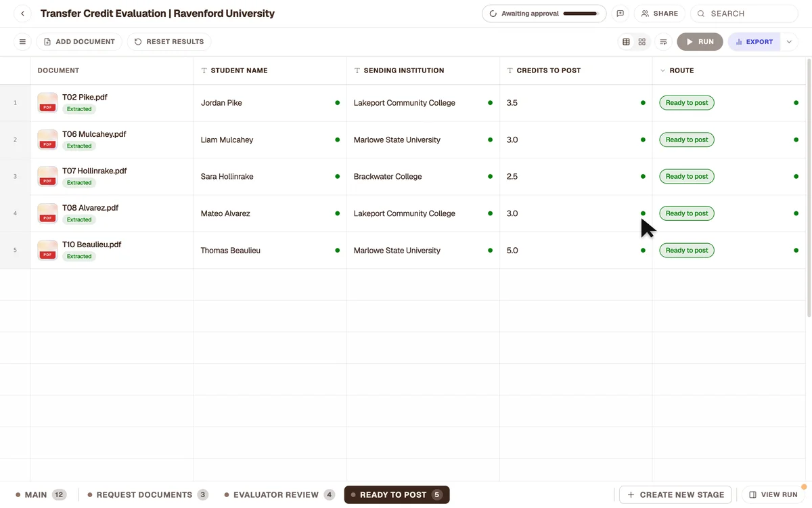Screen dimensions: 812x508
Task: Click the green status dot beside Brackwater College
Action: (x=490, y=177)
